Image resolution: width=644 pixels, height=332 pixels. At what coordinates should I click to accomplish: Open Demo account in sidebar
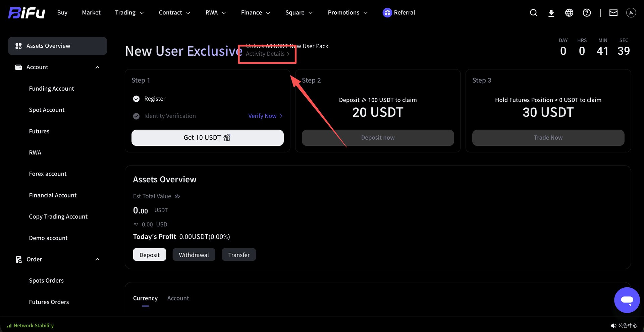48,238
